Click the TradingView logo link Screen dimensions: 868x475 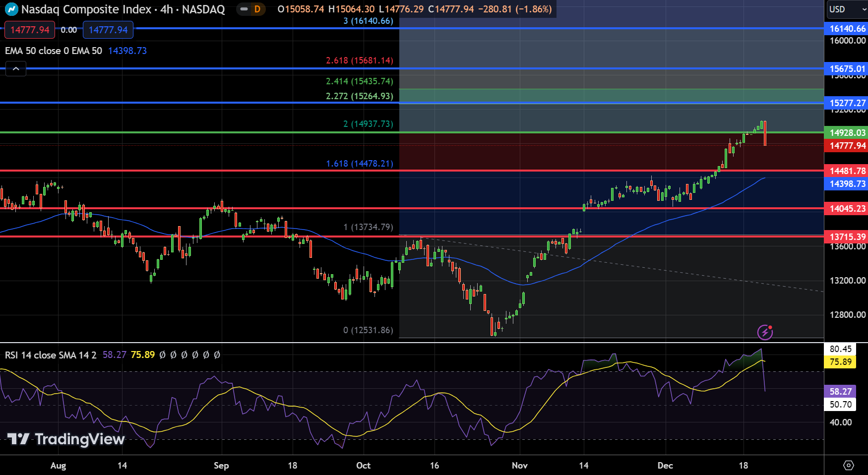[x=66, y=439]
